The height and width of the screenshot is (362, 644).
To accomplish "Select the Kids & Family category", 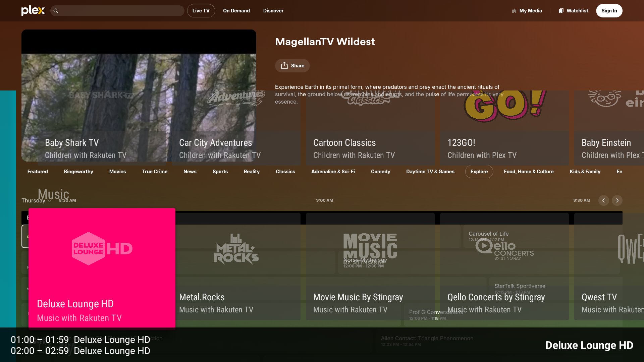I will (x=585, y=172).
